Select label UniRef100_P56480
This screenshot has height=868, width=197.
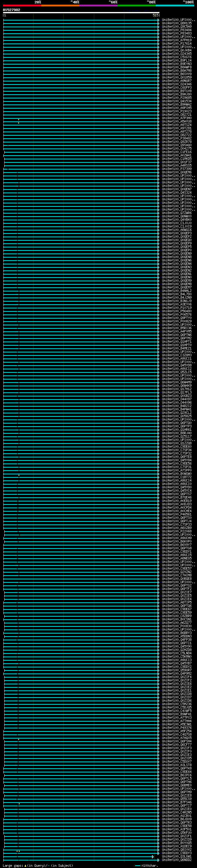coord(177,311)
